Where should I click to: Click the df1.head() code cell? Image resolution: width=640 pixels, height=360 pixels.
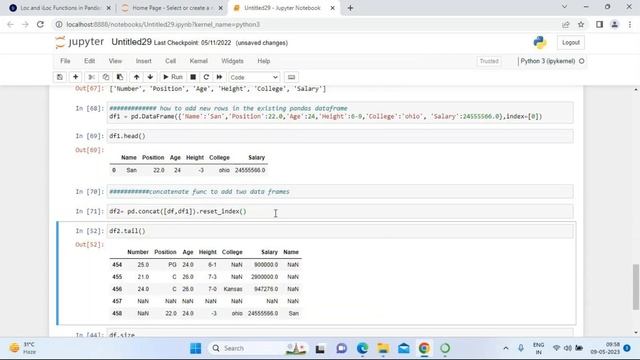tap(340, 136)
